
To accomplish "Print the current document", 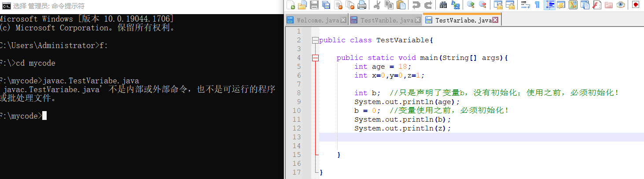I will [x=362, y=5].
